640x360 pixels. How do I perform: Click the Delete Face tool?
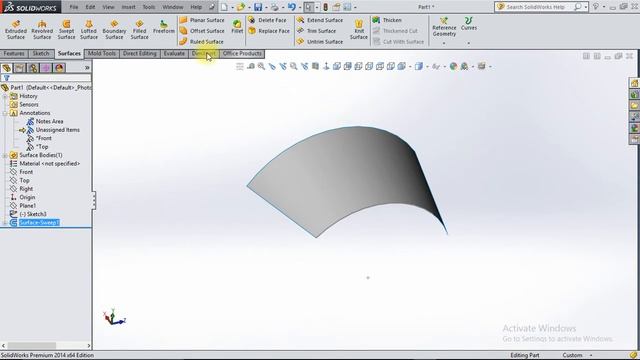(267, 20)
